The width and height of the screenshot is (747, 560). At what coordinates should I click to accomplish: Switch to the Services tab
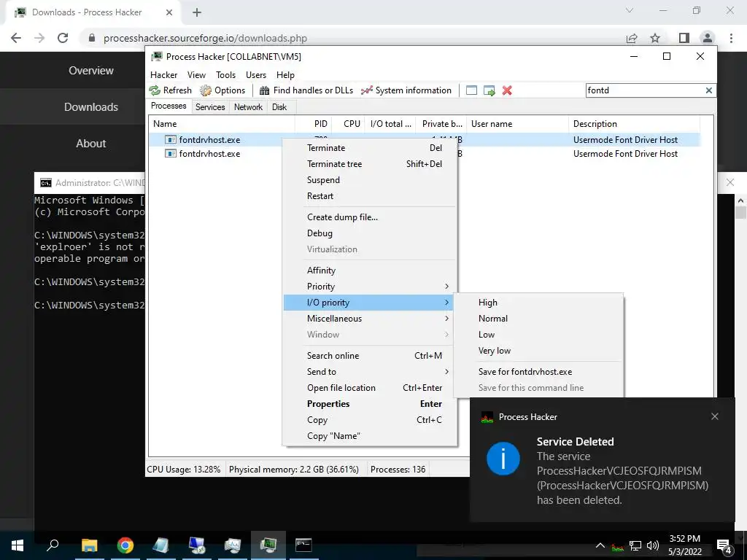click(210, 107)
